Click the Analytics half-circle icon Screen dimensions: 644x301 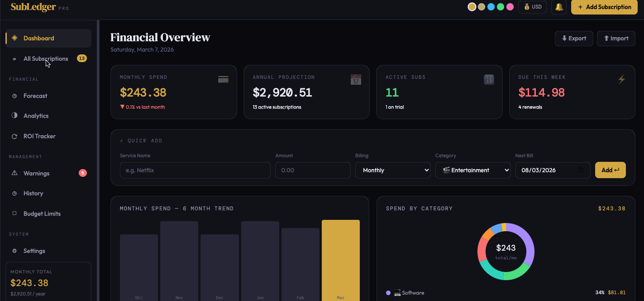15,116
